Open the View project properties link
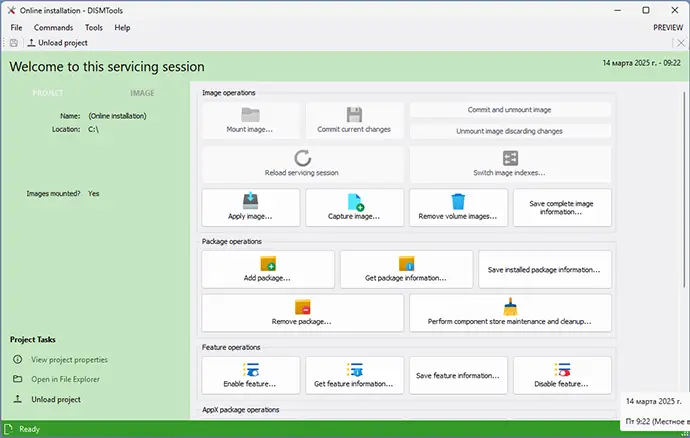Image resolution: width=690 pixels, height=438 pixels. pyautogui.click(x=70, y=360)
